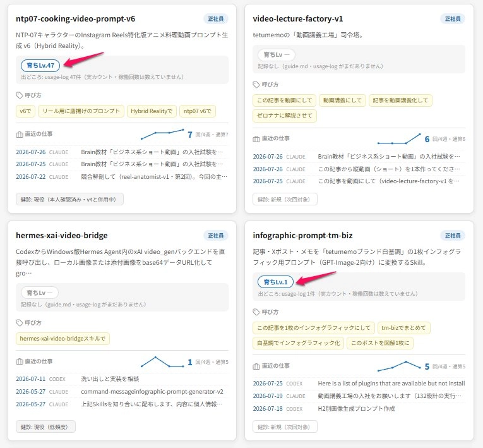Click the briefcase icon on the hermes-xai-video-bridge card

point(20,361)
